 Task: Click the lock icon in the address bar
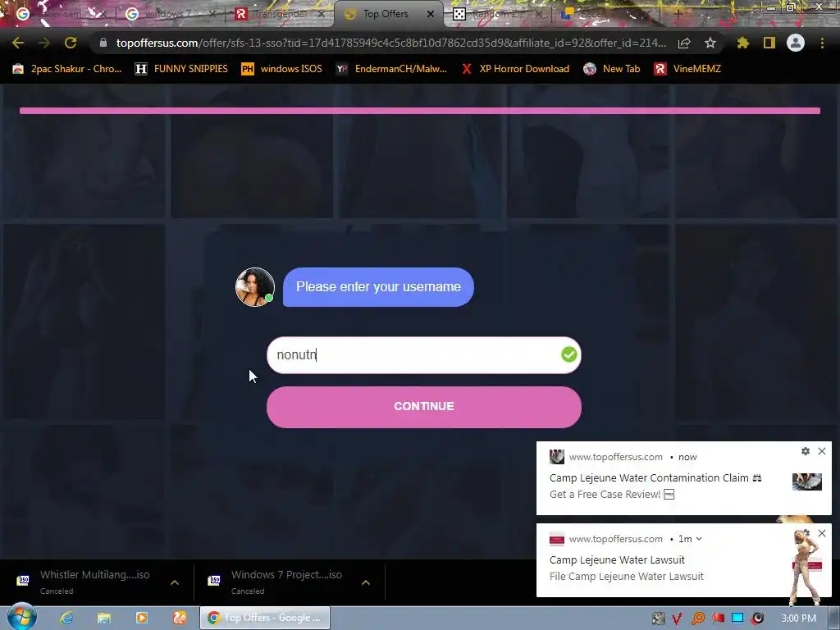(103, 43)
